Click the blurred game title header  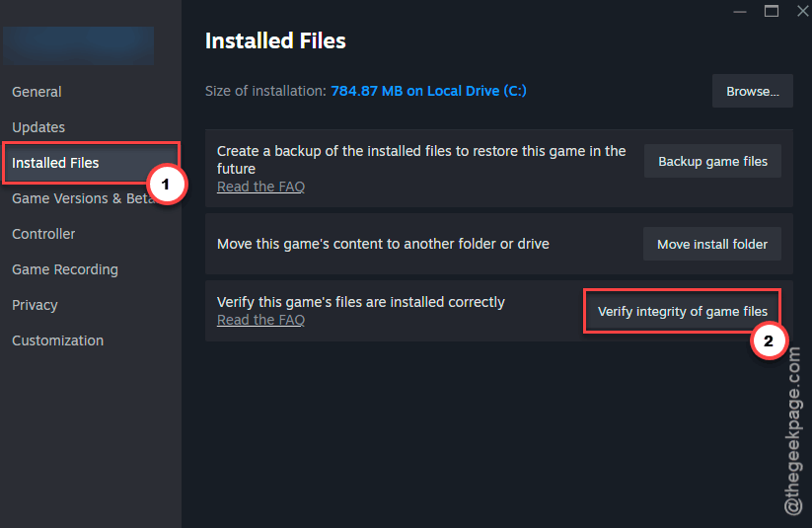[x=79, y=45]
